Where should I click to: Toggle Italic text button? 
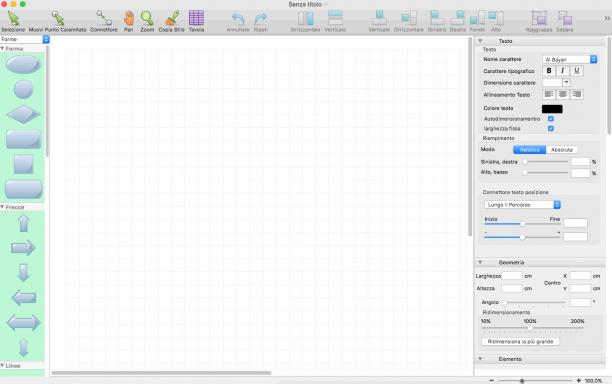(x=562, y=71)
